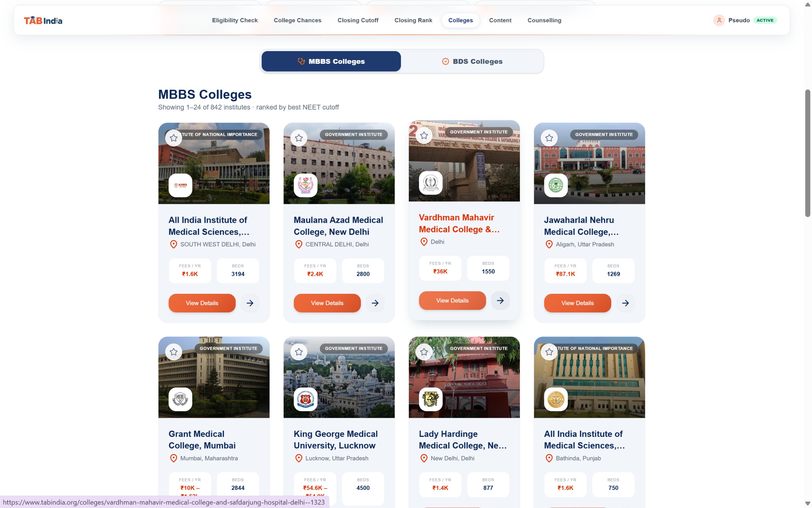Click ACTIVE status badge
Viewport: 812px width, 508px height.
tap(765, 20)
